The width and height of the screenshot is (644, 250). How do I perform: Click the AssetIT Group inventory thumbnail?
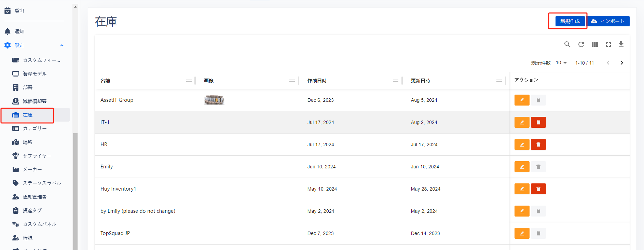[x=214, y=100]
